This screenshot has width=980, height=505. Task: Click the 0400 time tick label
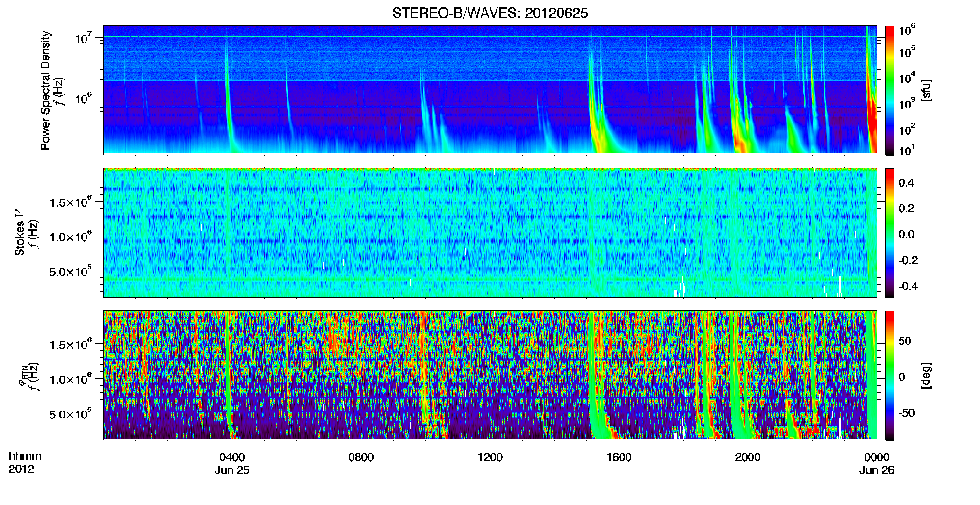pos(232,457)
